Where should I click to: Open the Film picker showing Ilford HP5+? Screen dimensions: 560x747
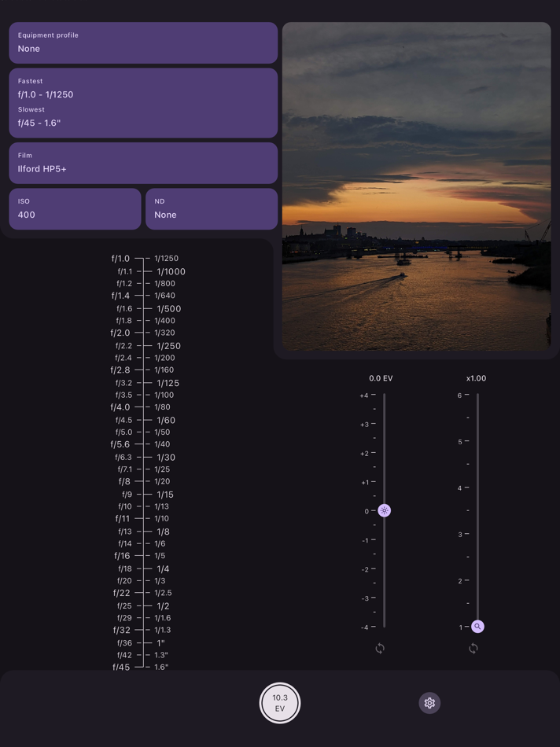[x=143, y=163]
